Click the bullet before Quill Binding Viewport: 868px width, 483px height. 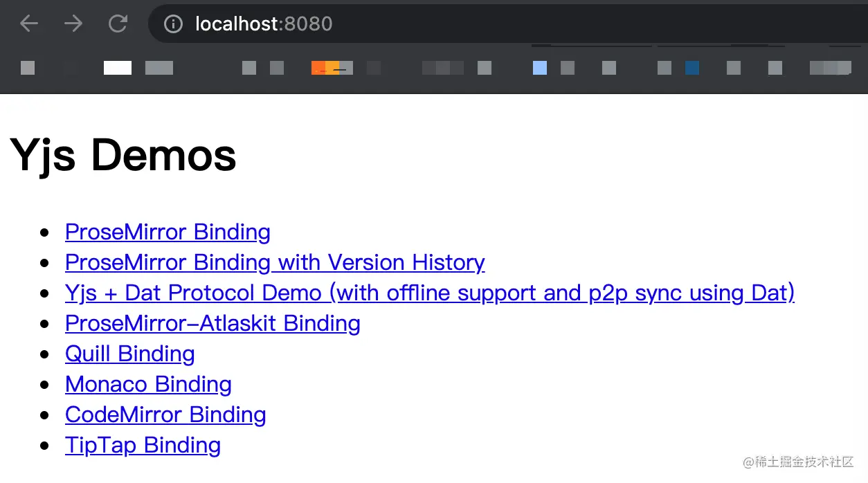click(46, 354)
